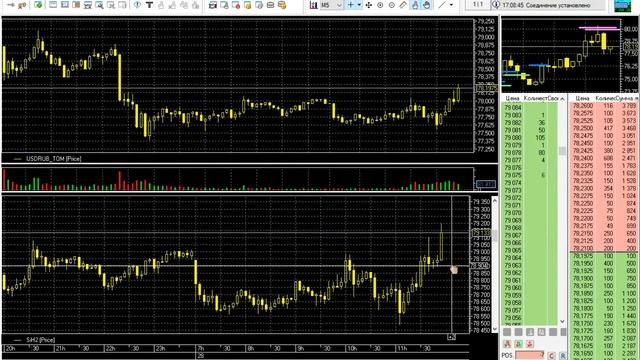640x360 pixels.
Task: Select the crosshair cursor tool
Action: pos(350,5)
